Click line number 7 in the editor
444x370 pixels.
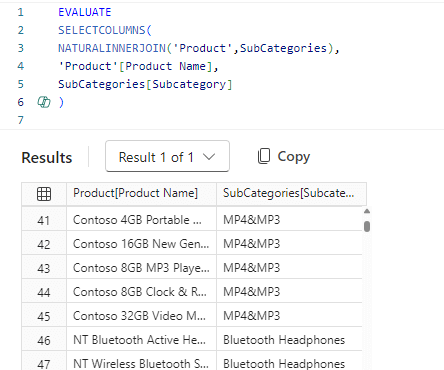21,120
